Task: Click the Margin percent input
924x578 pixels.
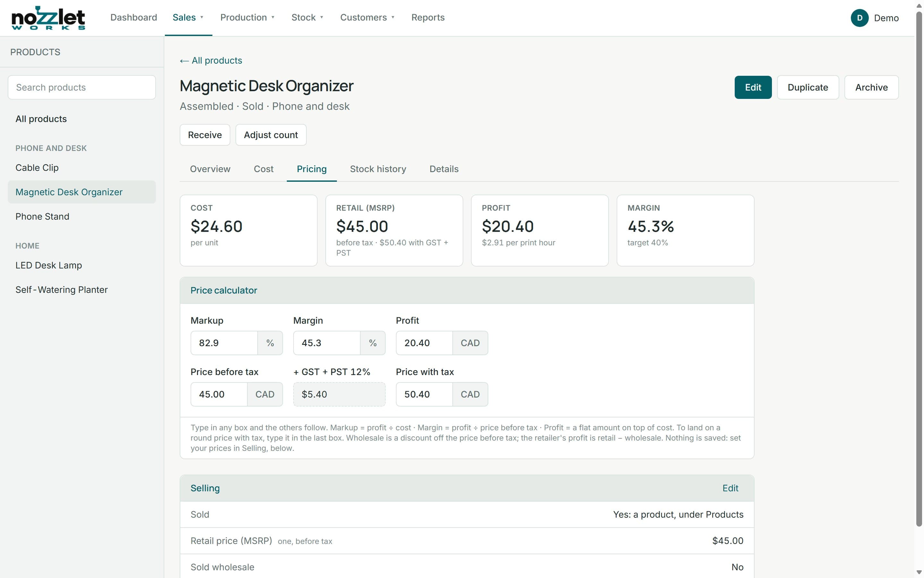Action: 327,343
